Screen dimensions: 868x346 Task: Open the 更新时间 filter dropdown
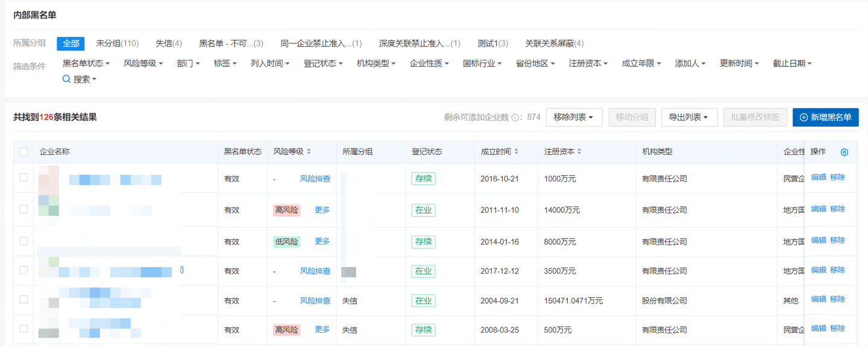[739, 63]
